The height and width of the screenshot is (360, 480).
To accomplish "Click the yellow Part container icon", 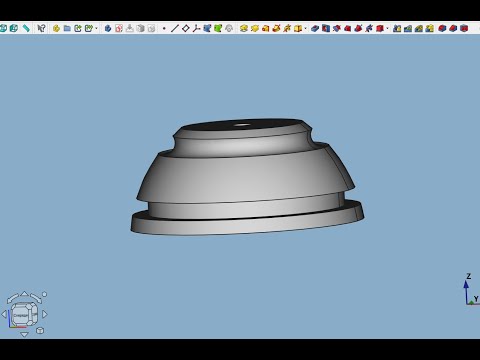I will pos(56,28).
